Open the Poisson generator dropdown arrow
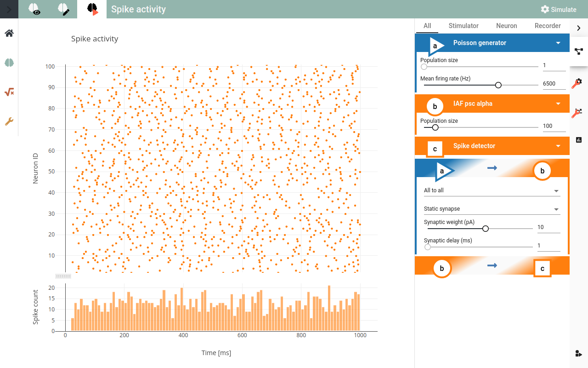Screen dimensions: 588x368 point(558,43)
